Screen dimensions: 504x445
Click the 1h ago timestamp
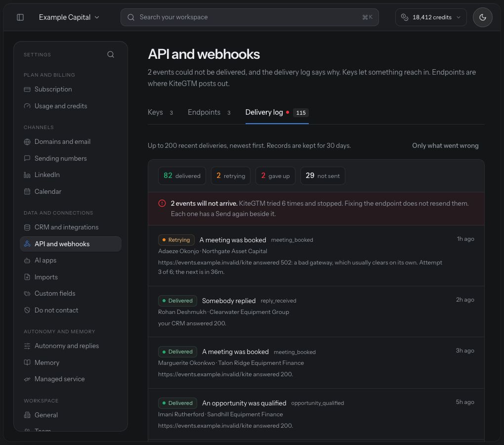coord(465,239)
